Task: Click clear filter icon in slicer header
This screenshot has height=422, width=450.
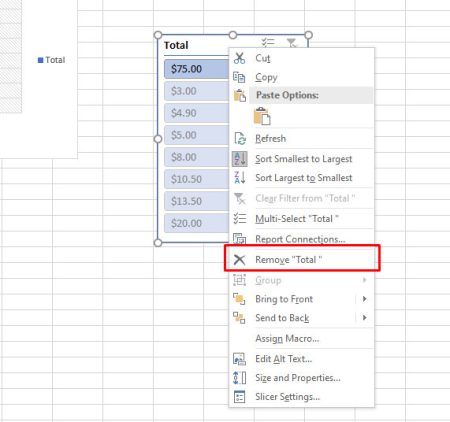Action: coord(292,43)
